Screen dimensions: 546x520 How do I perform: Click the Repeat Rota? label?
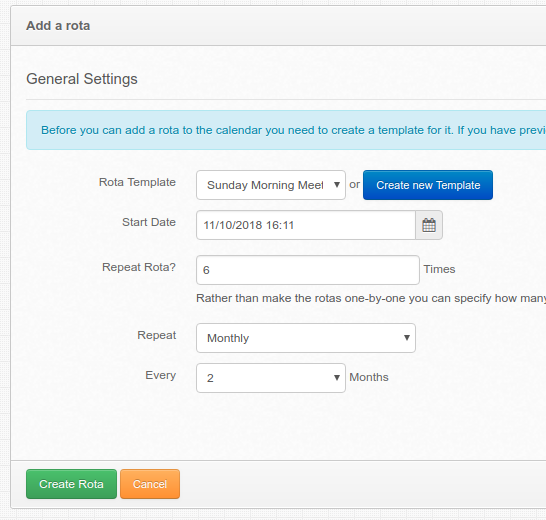(139, 267)
